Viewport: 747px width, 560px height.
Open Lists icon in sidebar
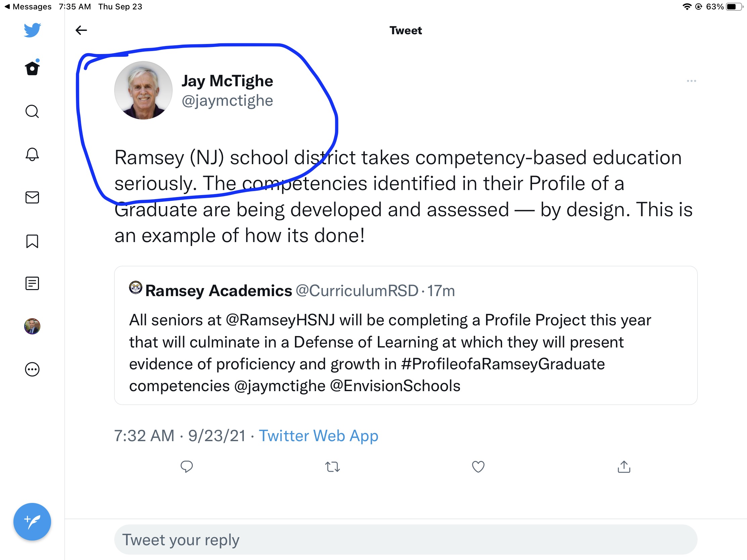coord(33,284)
